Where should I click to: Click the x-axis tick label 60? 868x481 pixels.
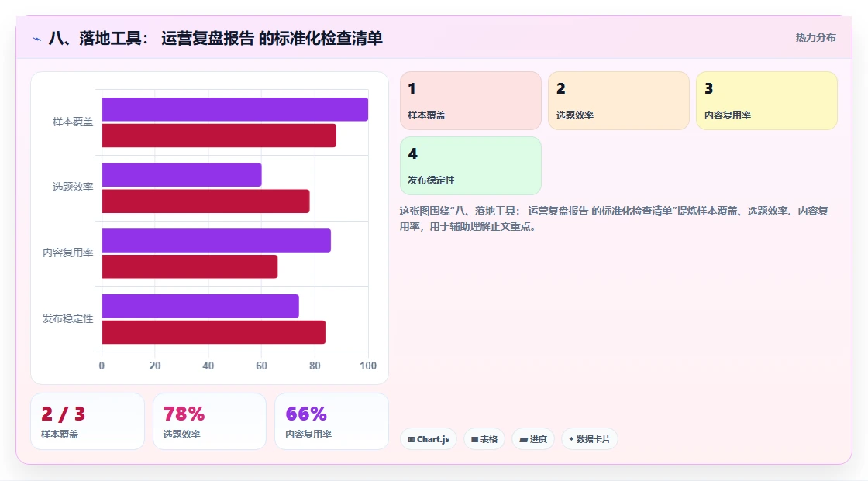[x=261, y=366]
